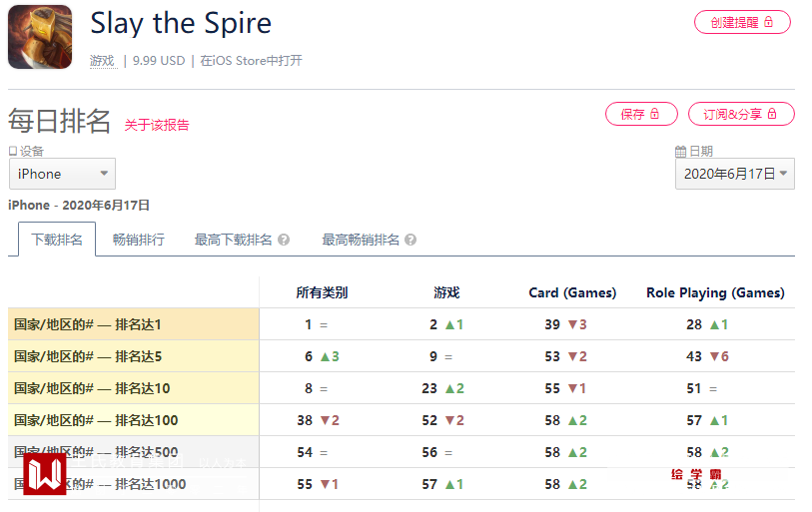Switch to the 下载排名 tab
Screen dimensions: 812x512
(x=57, y=240)
